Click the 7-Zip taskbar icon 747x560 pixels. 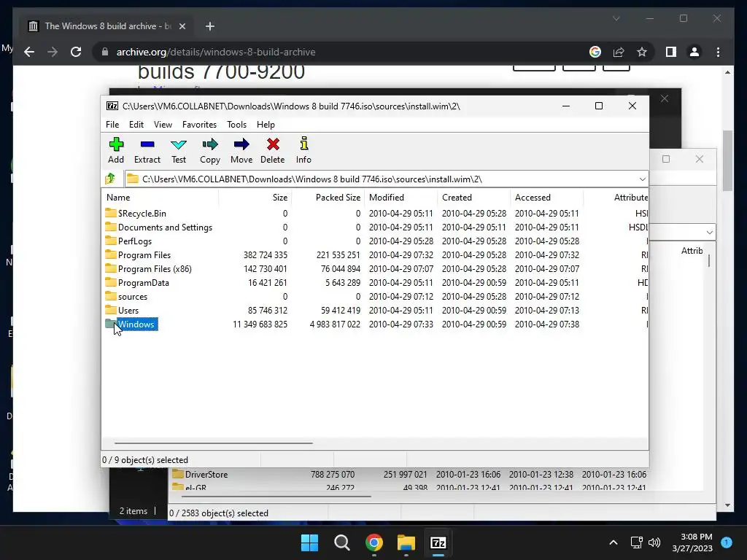[x=438, y=542]
